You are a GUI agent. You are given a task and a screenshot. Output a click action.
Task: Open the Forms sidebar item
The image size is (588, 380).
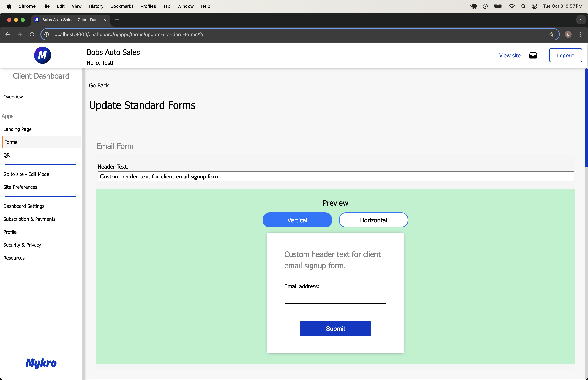point(11,142)
